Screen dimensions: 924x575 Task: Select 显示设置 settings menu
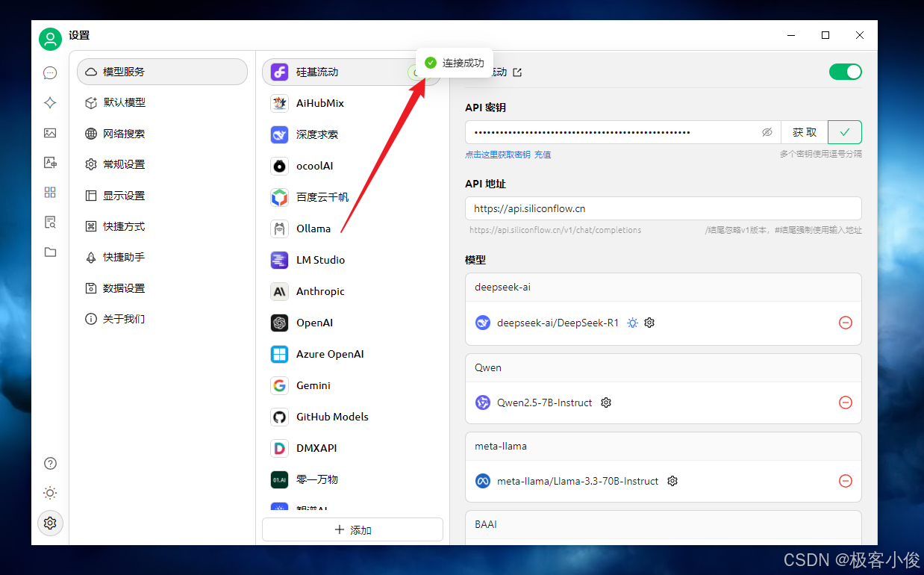(162, 196)
